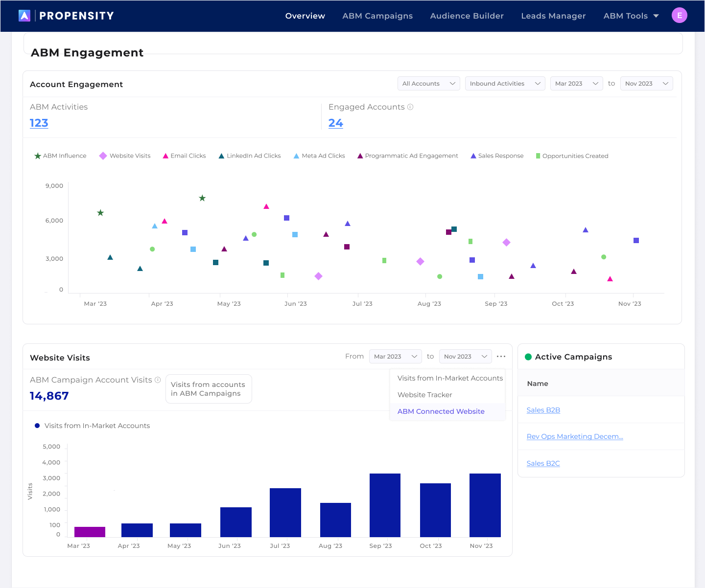Image resolution: width=705 pixels, height=588 pixels.
Task: Open the Inbound Activities dropdown
Action: [505, 84]
